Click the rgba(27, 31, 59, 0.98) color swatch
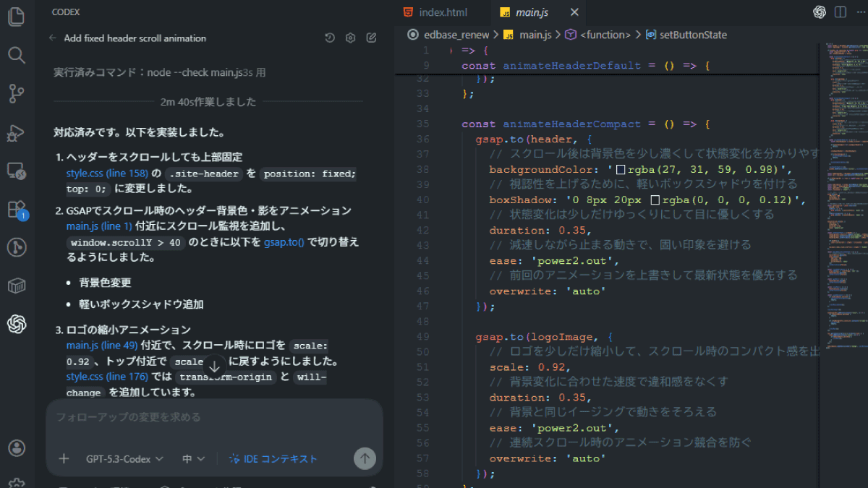This screenshot has width=868, height=488. point(620,169)
